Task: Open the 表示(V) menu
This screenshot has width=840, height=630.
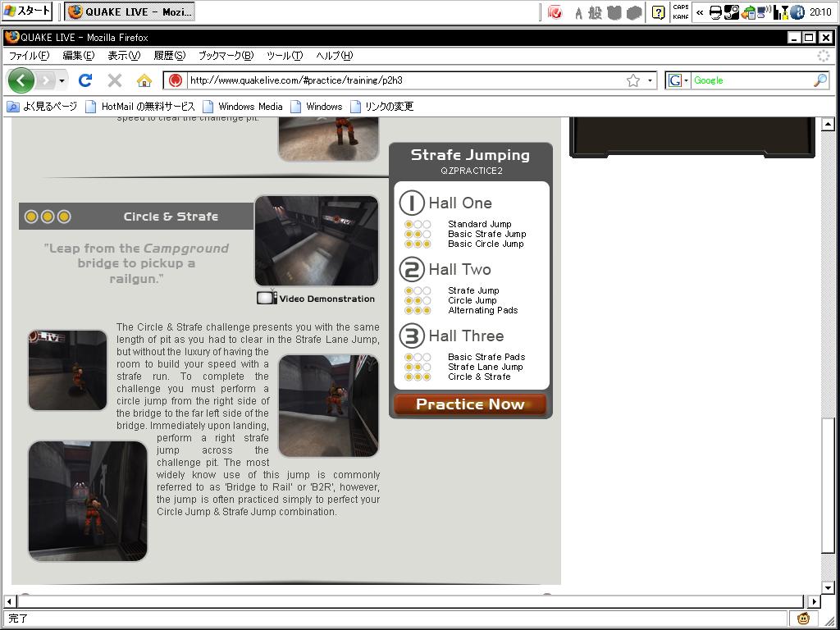Action: pyautogui.click(x=124, y=55)
